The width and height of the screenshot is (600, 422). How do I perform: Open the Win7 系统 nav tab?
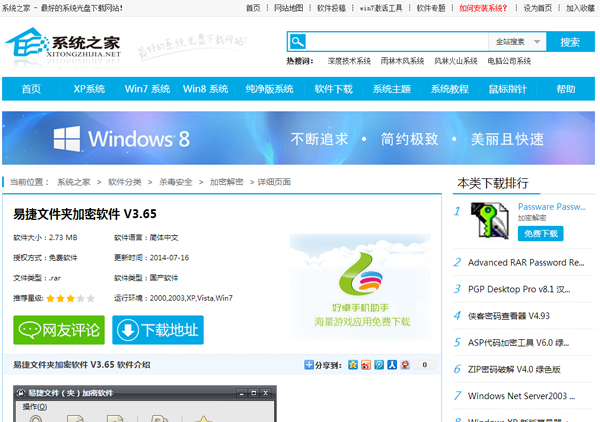tap(147, 89)
